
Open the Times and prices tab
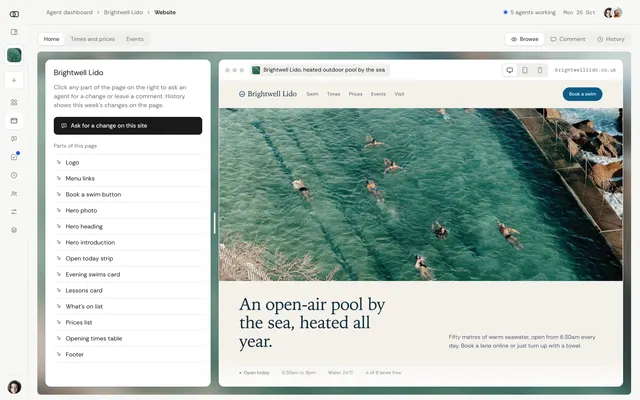click(93, 39)
